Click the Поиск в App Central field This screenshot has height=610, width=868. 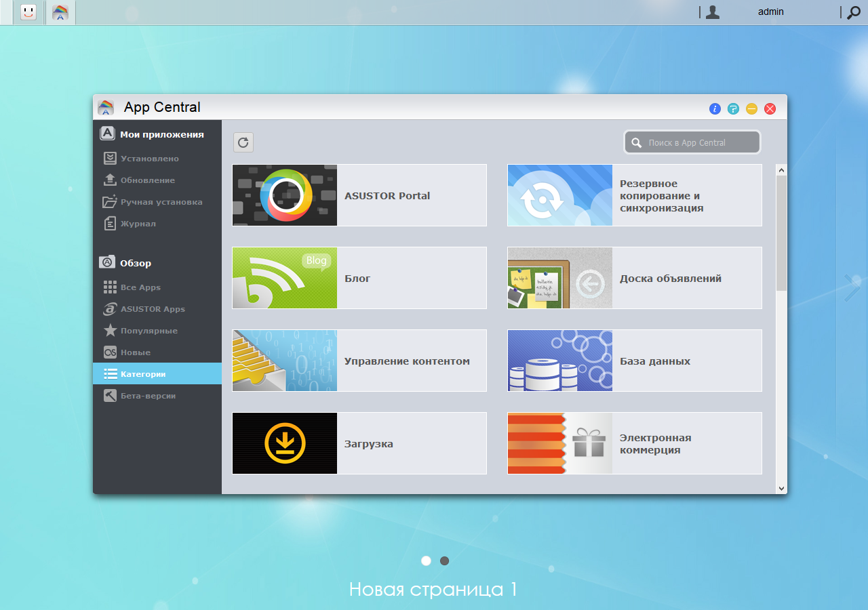[x=692, y=142]
